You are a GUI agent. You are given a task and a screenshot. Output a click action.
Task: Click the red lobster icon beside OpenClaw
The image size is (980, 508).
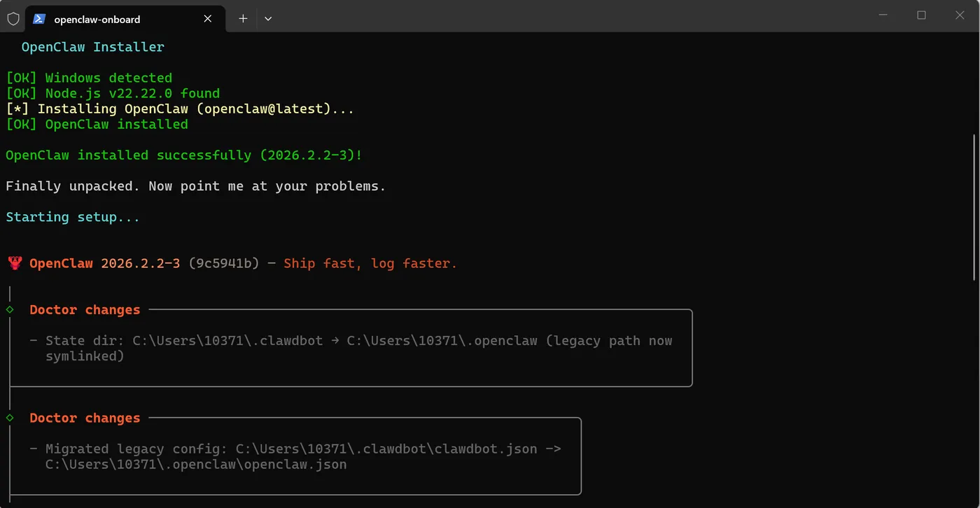[x=15, y=264]
